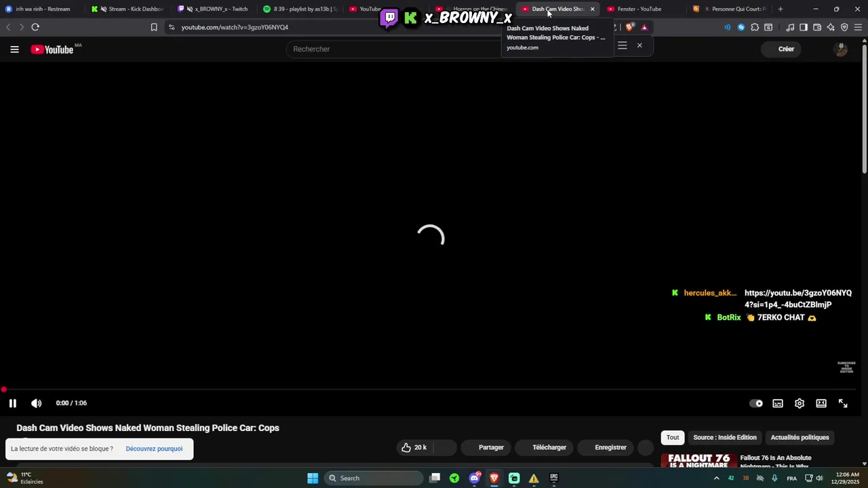Mute the video volume

36,403
